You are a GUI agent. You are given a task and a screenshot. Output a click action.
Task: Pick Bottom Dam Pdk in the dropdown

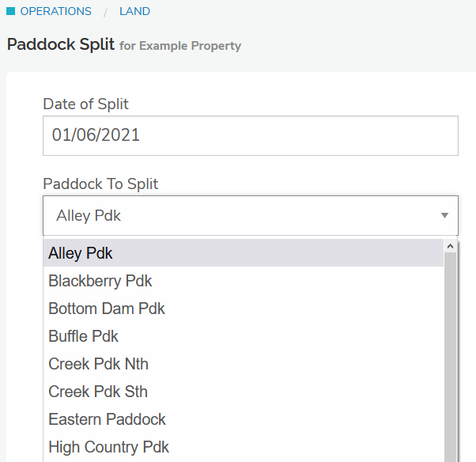[x=107, y=309]
